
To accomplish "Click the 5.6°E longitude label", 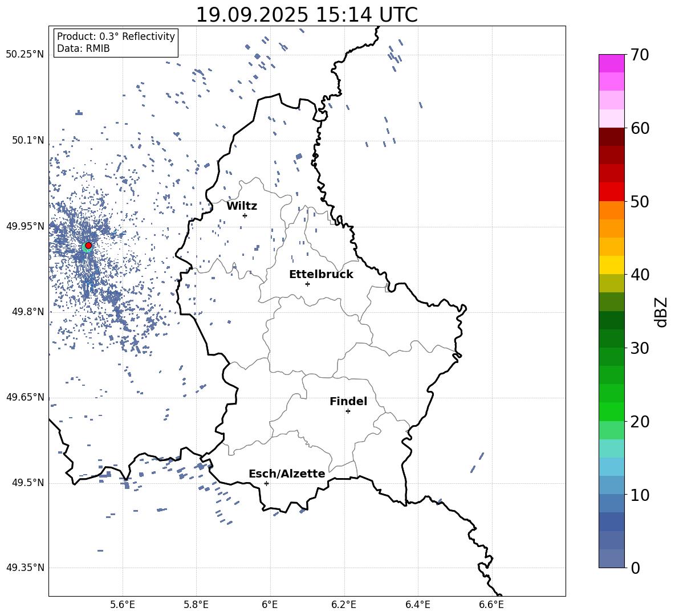I will pos(123,605).
